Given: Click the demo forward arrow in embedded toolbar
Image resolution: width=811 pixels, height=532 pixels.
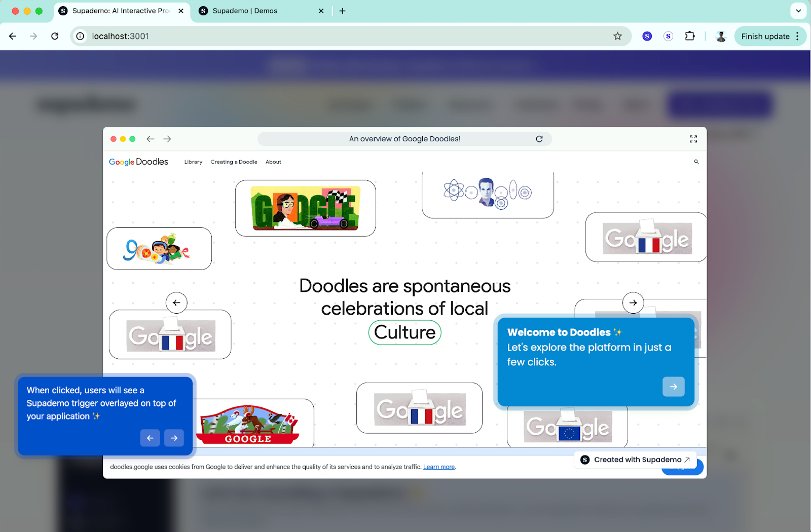Looking at the screenshot, I should pyautogui.click(x=167, y=139).
